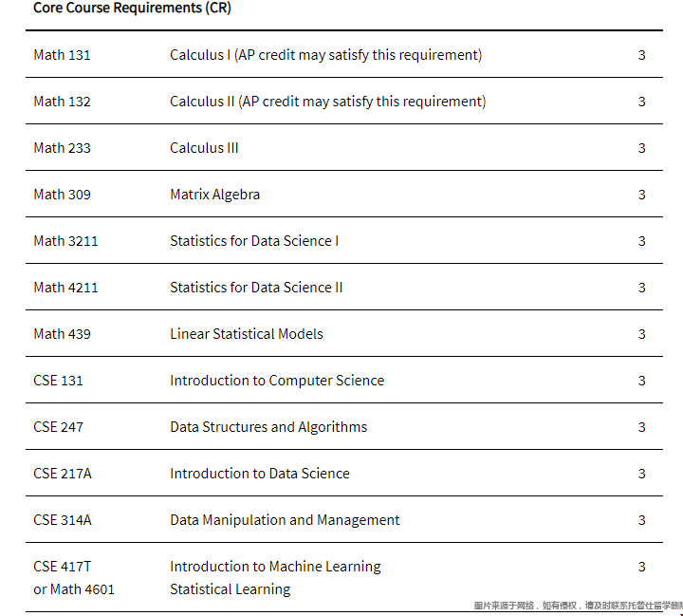Image resolution: width=683 pixels, height=616 pixels.
Task: Click Linear Statistical Models title
Action: tap(247, 334)
